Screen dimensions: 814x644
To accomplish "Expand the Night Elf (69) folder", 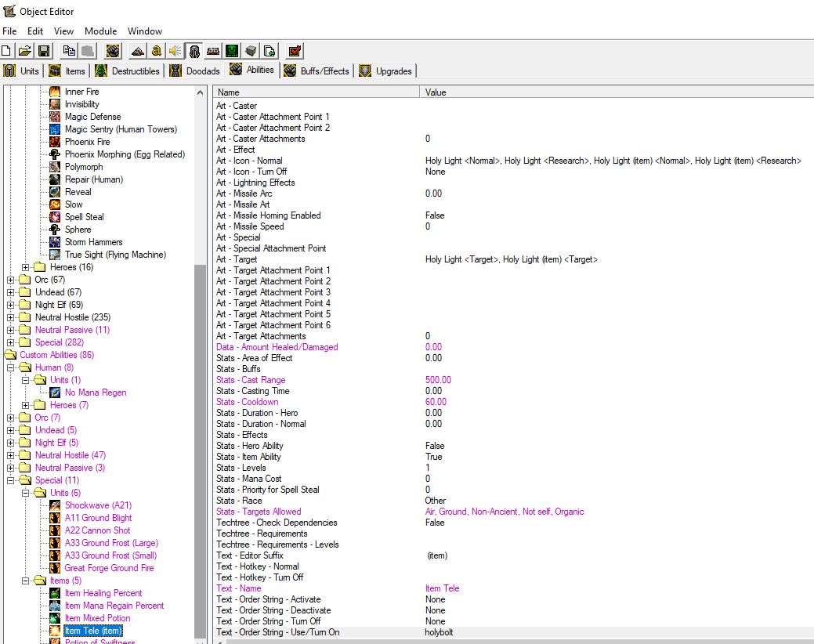I will [x=10, y=305].
